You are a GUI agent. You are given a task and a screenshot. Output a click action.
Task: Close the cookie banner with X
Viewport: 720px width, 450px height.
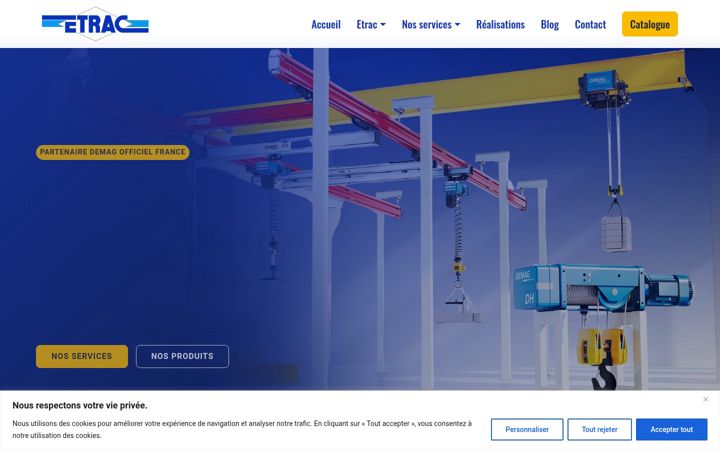706,399
